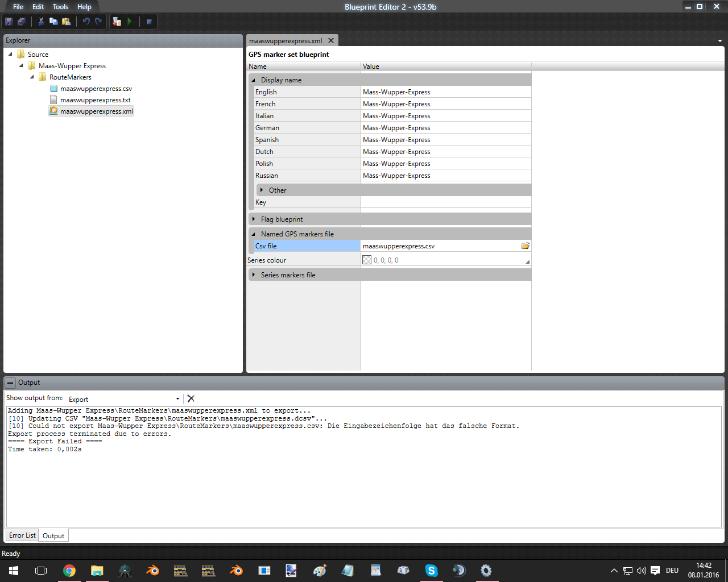Screen dimensions: 728x582
Task: Click the "Time taken: 0,002s" output line
Action: [x=45, y=449]
